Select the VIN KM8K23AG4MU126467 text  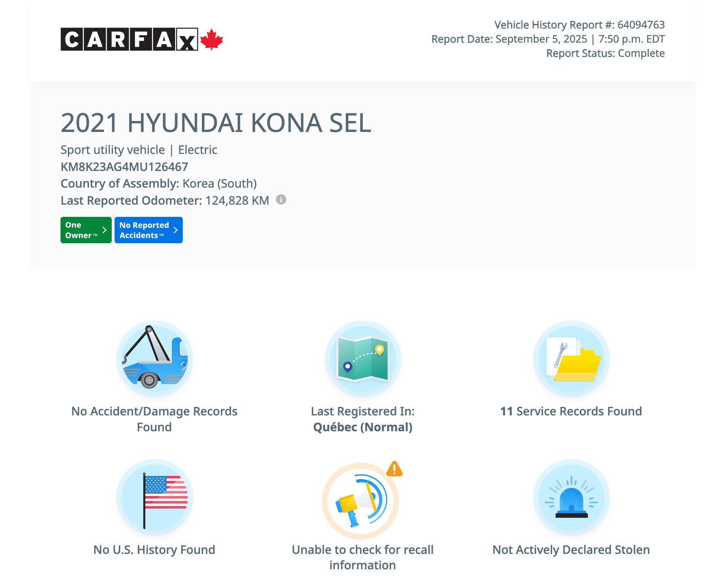[x=124, y=167]
